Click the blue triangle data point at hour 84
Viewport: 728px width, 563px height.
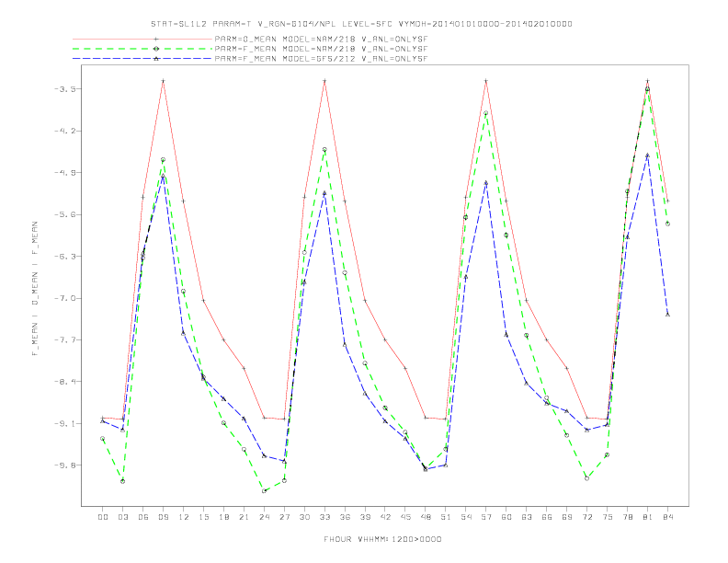click(x=667, y=315)
